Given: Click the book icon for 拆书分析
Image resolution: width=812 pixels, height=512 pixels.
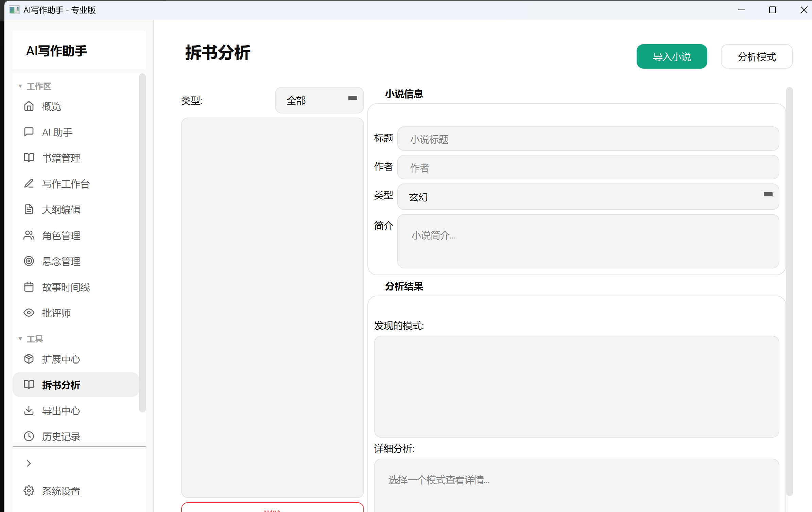Looking at the screenshot, I should pyautogui.click(x=29, y=385).
